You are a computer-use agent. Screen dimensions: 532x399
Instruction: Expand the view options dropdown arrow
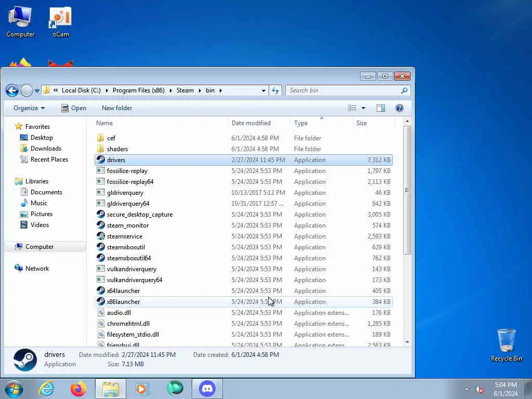(363, 108)
